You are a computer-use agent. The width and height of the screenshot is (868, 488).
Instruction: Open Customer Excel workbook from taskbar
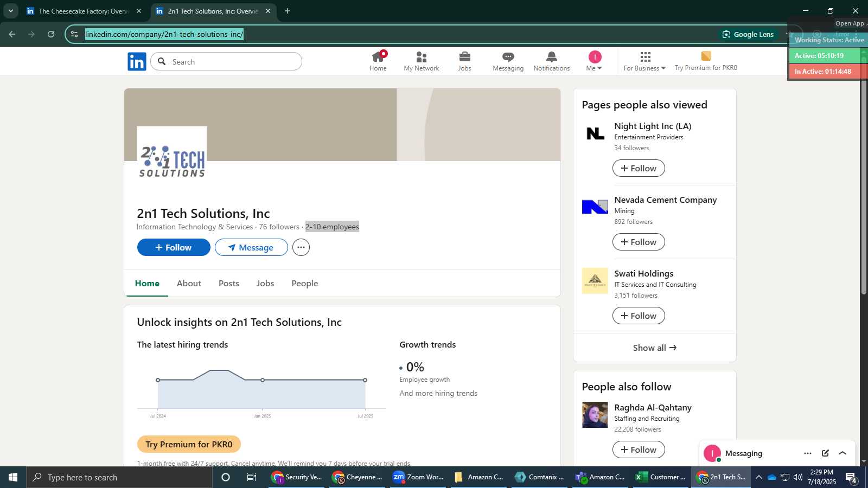tap(661, 477)
